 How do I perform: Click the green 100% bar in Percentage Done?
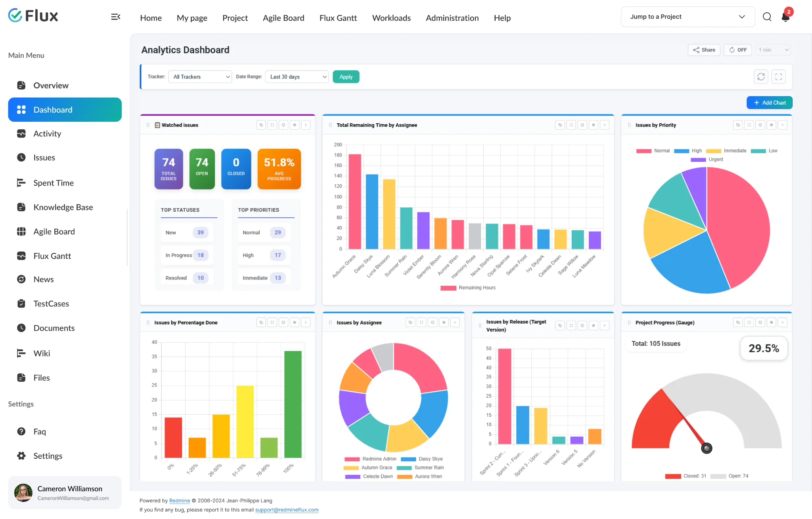293,404
